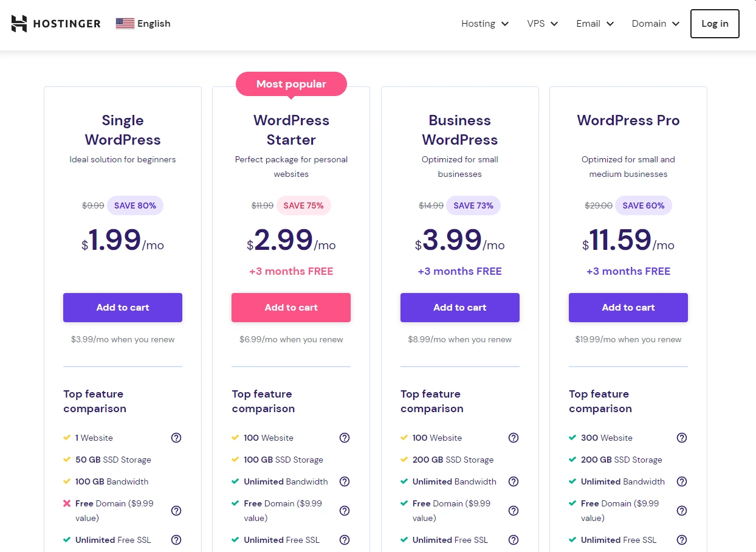Screen dimensions: 756x552
Task: Open Unlimited Bandwidth help icon in Business WordPress
Action: [x=514, y=481]
